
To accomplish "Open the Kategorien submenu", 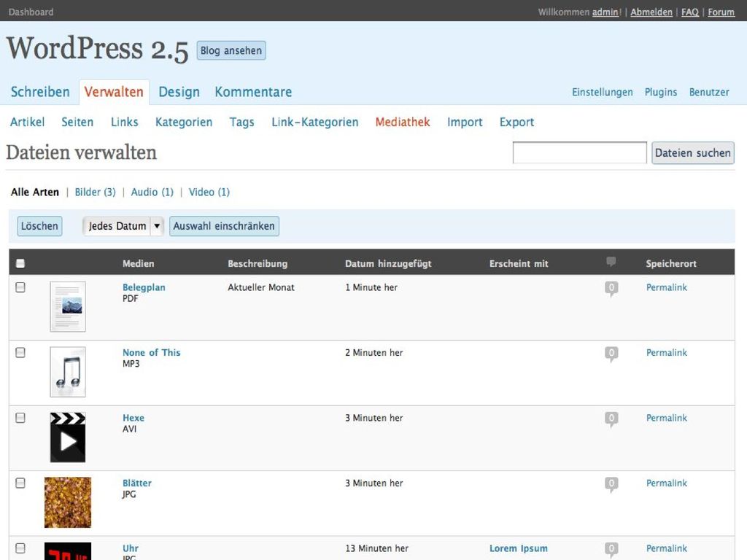I will click(184, 122).
